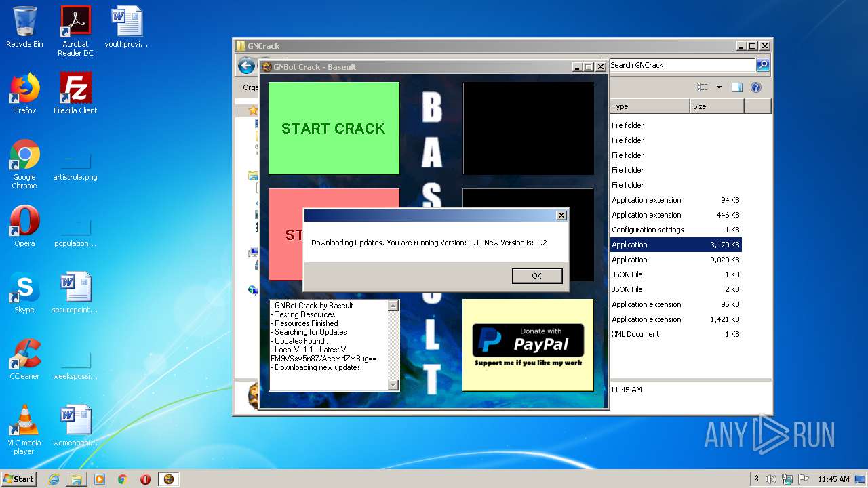Click OK in the update dialog
The width and height of the screenshot is (868, 488).
(537, 276)
